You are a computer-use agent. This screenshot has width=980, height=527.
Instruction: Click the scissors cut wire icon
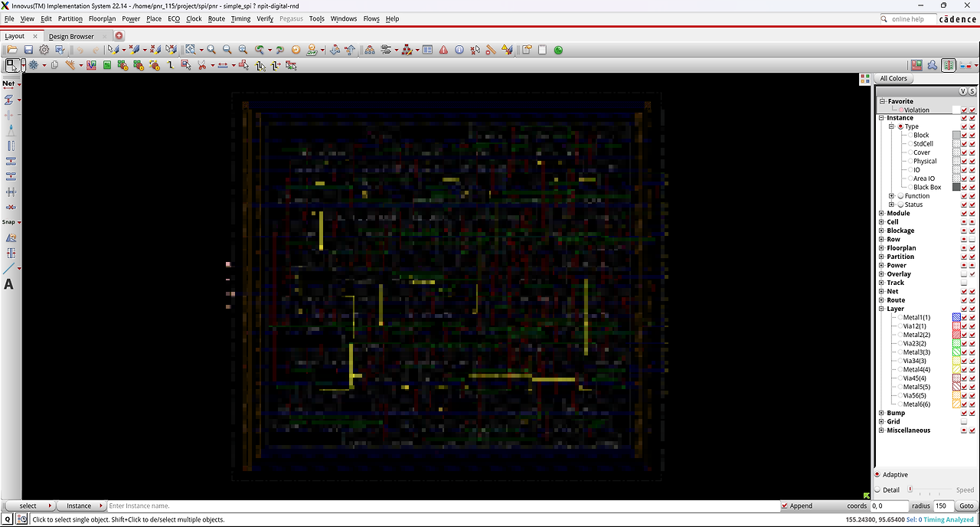pos(202,65)
